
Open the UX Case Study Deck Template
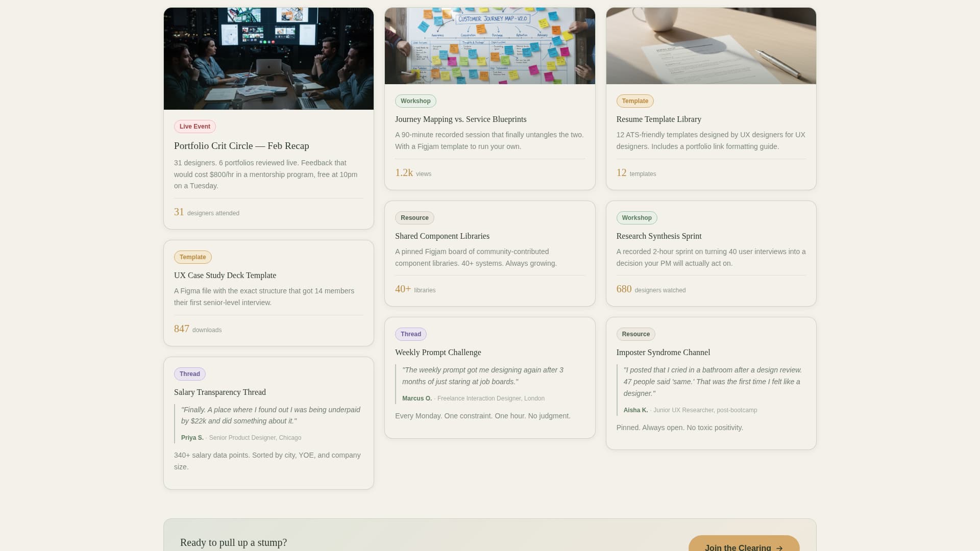coord(225,275)
